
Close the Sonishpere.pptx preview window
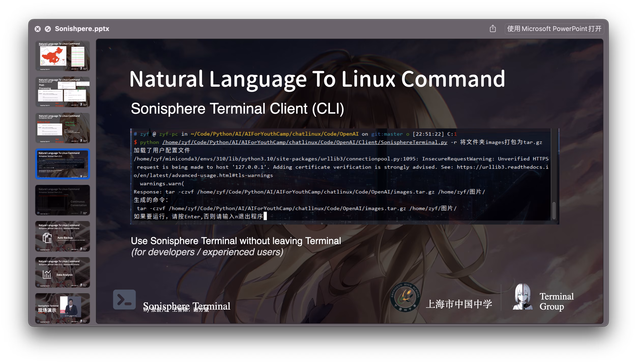[x=38, y=29]
